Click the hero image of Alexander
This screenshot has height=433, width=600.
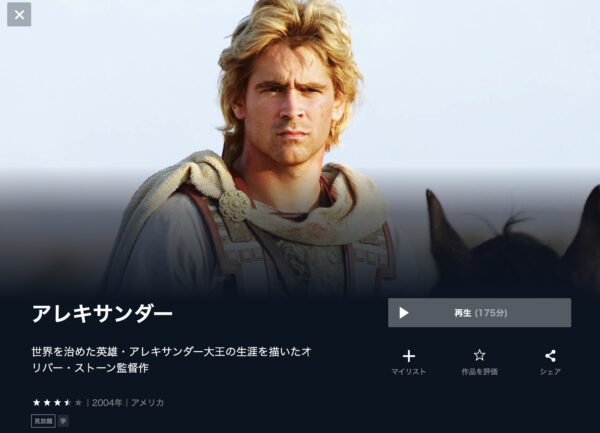coord(300,148)
